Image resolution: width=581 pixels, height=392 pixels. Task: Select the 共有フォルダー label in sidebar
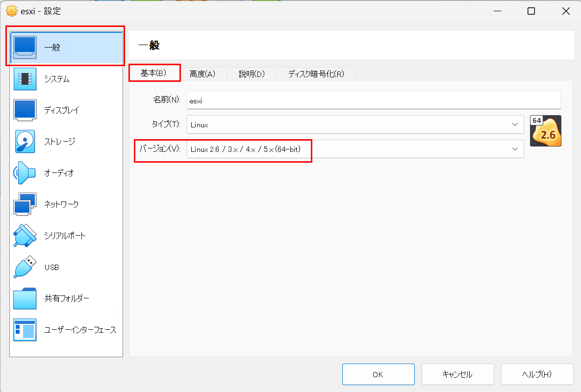pos(67,298)
